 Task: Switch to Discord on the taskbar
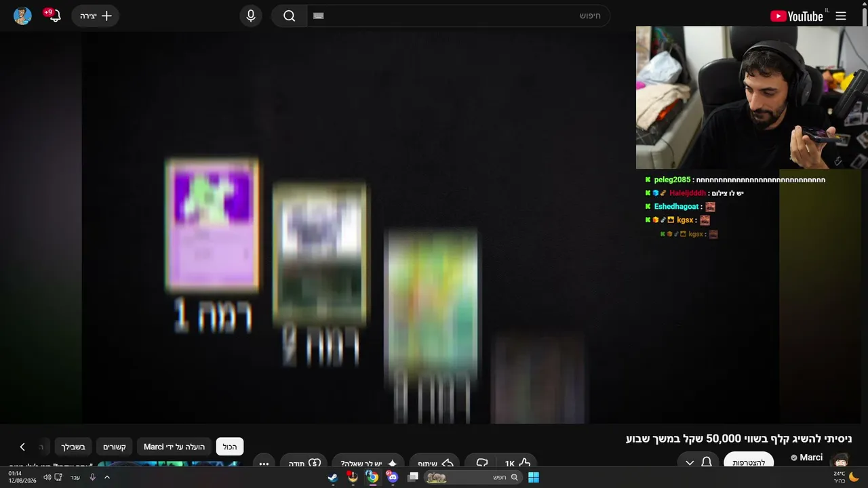393,477
